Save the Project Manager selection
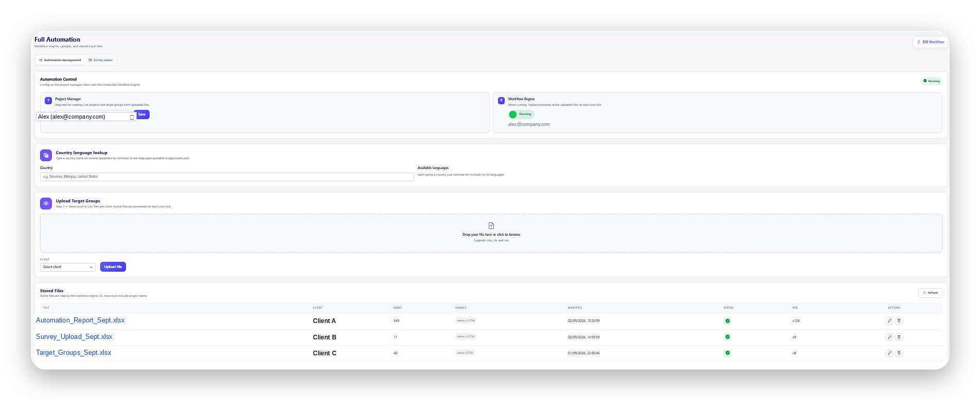This screenshot has width=980, height=400. pyautogui.click(x=142, y=115)
